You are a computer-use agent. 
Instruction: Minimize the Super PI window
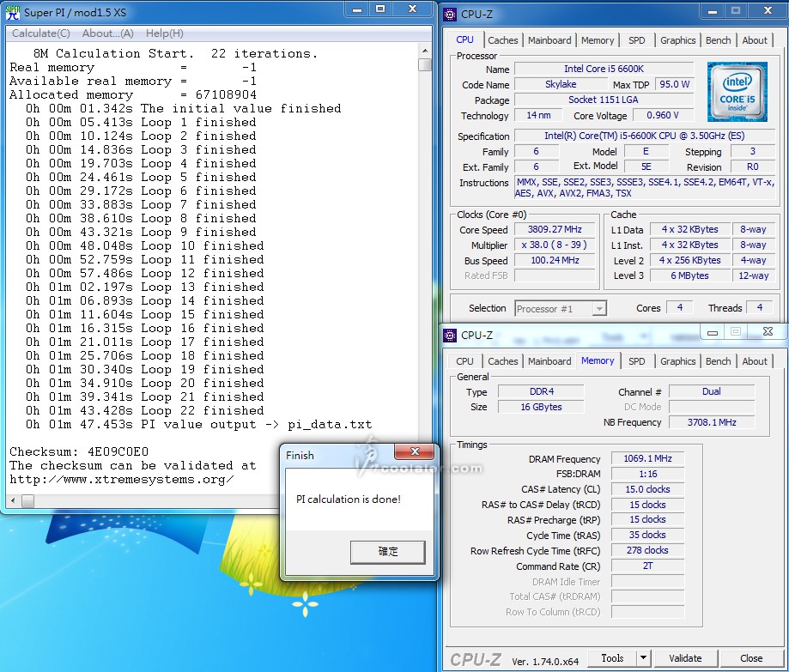(x=357, y=9)
